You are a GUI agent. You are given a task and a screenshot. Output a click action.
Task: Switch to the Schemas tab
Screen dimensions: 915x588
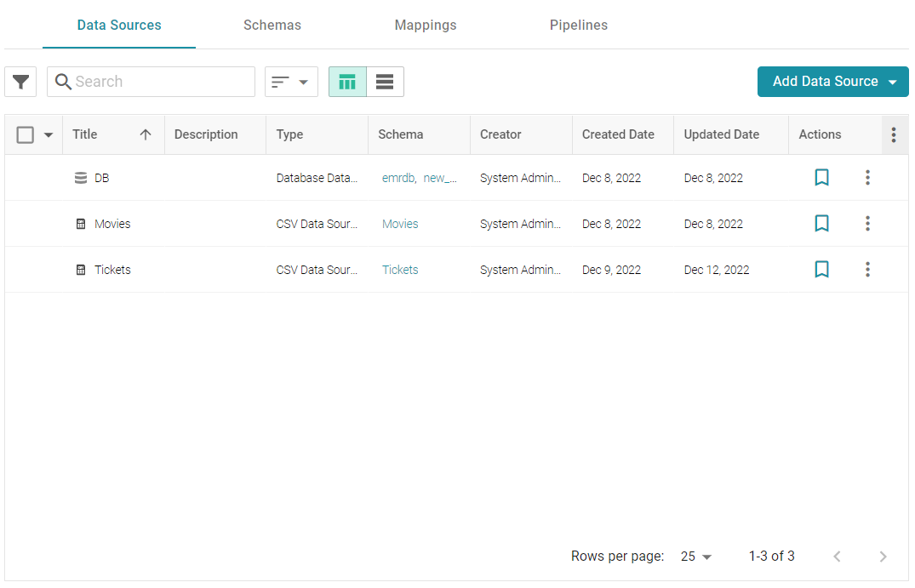272,25
